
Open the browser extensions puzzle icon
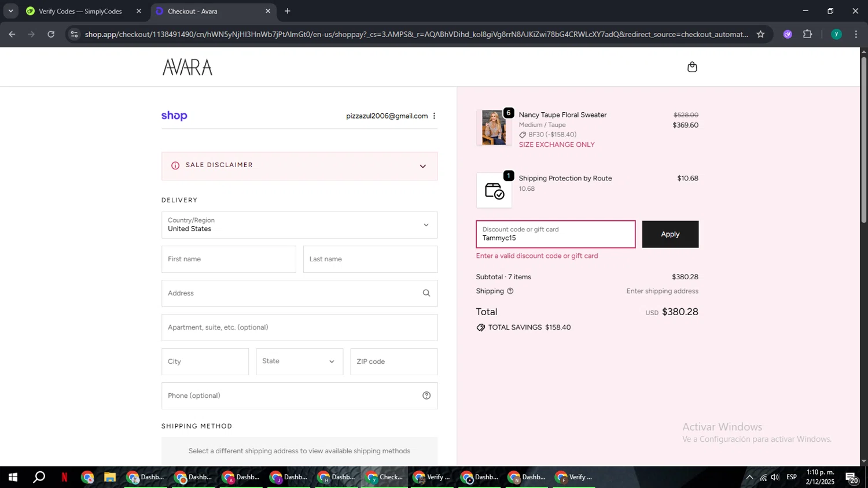(808, 34)
